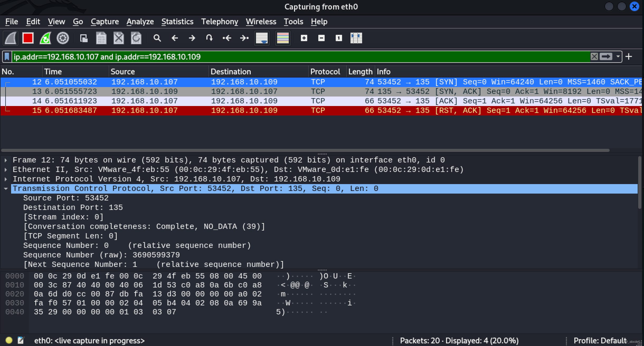Sort by Source column header
Screen dimensions: 644x346
(x=159, y=72)
